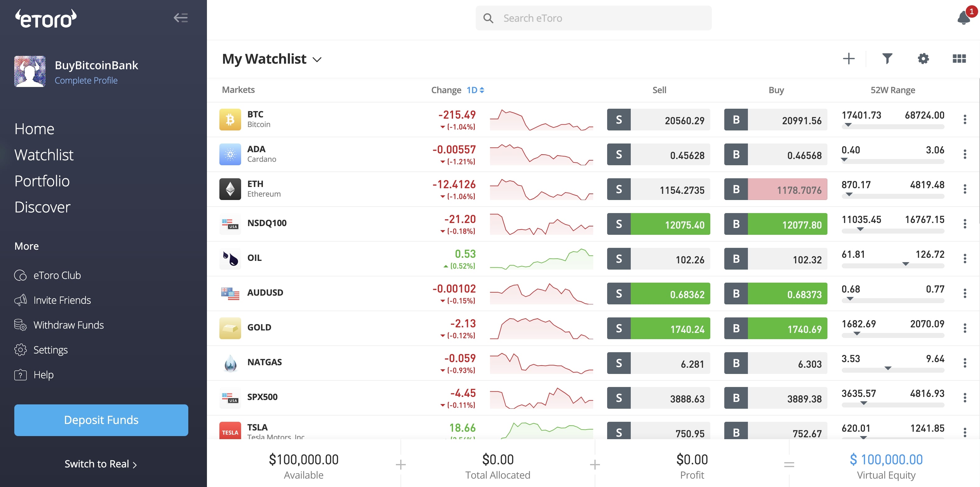Viewport: 980px width, 487px height.
Task: Open the BTC price sparkline chart
Action: pyautogui.click(x=541, y=120)
